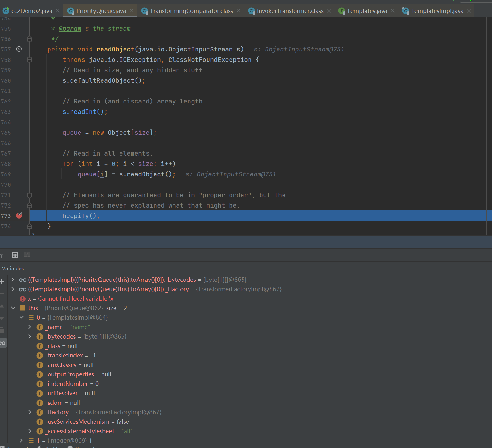Switch to InvokerTransformer.class tab

click(290, 11)
